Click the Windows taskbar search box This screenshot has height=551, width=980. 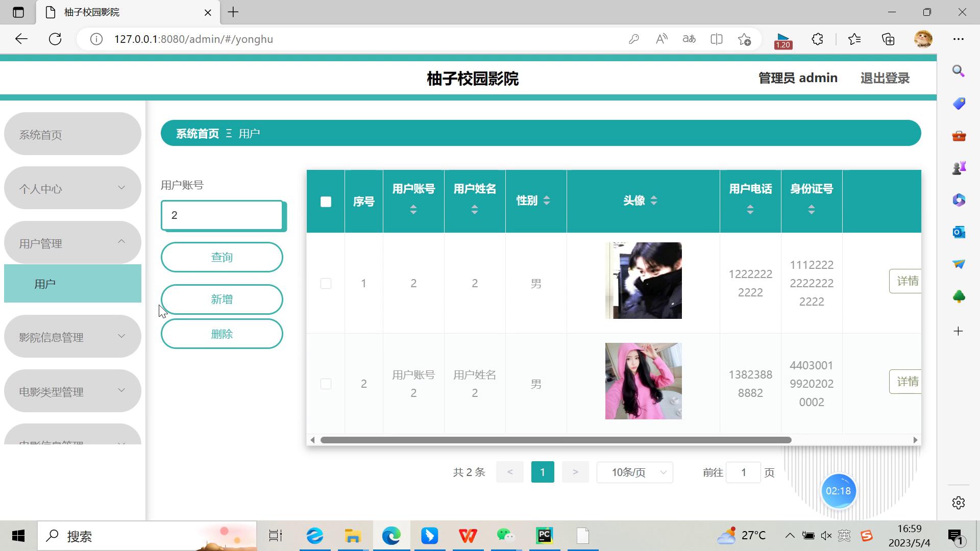[147, 536]
